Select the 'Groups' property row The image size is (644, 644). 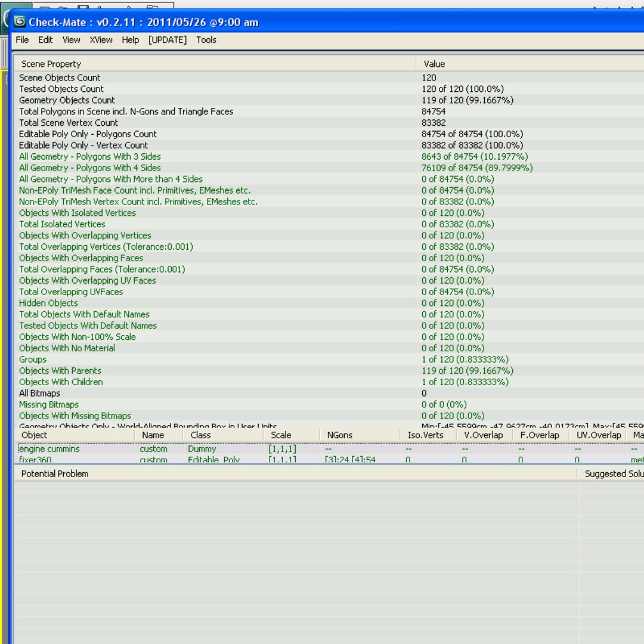pos(329,360)
